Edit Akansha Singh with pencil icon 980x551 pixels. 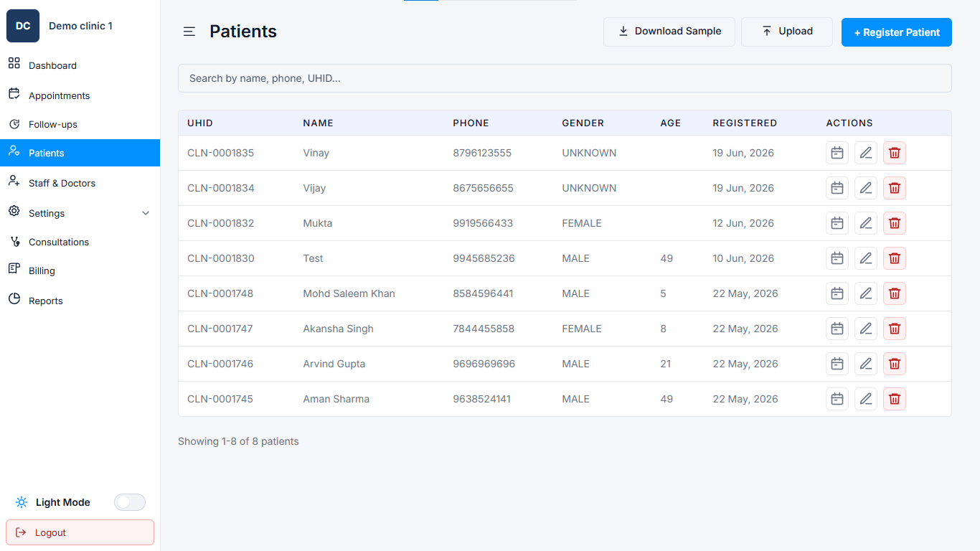click(866, 329)
